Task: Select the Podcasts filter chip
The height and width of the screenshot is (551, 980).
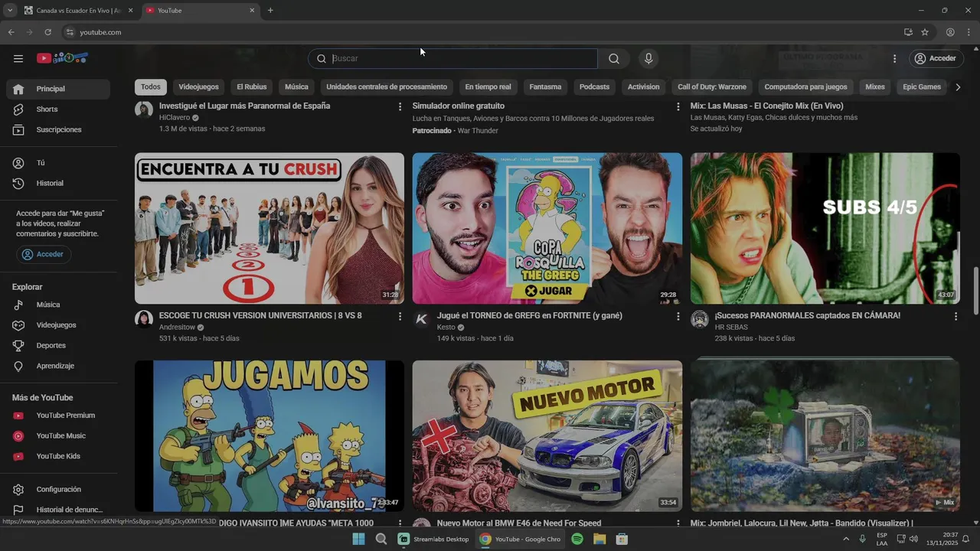Action: point(594,87)
